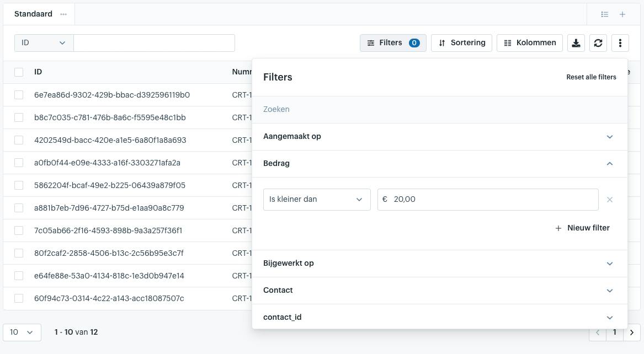Screen dimensions: 644x354
Task: Select all rows with header checkbox
Action: pos(19,72)
